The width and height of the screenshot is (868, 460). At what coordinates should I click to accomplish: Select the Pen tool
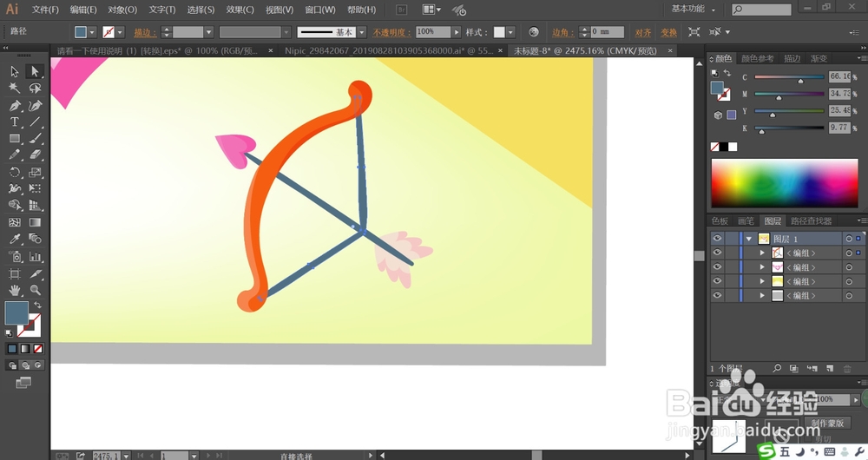pos(15,105)
